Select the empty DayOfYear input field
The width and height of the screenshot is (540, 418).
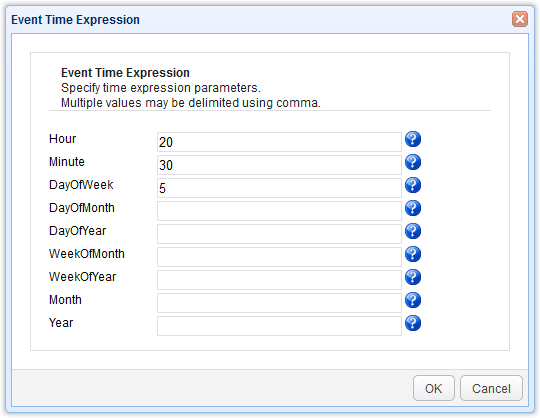tap(279, 234)
